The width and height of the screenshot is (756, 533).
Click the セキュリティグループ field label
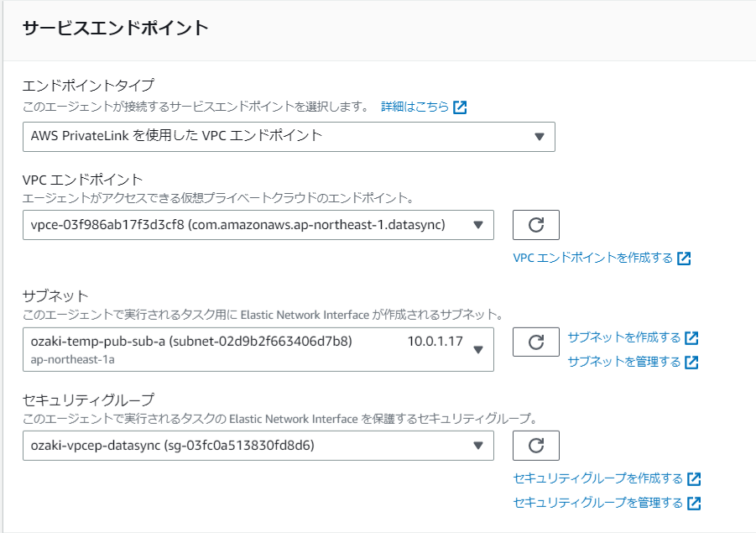88,400
